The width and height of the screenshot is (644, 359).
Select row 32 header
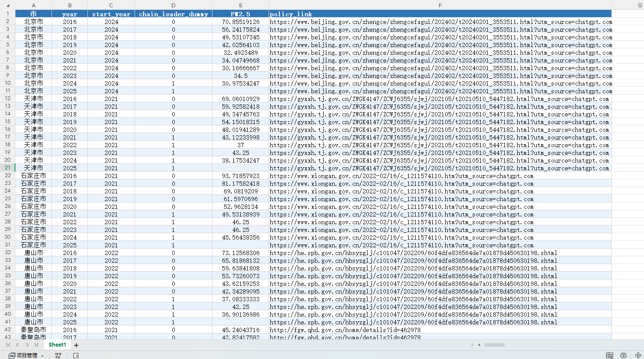[x=7, y=252]
